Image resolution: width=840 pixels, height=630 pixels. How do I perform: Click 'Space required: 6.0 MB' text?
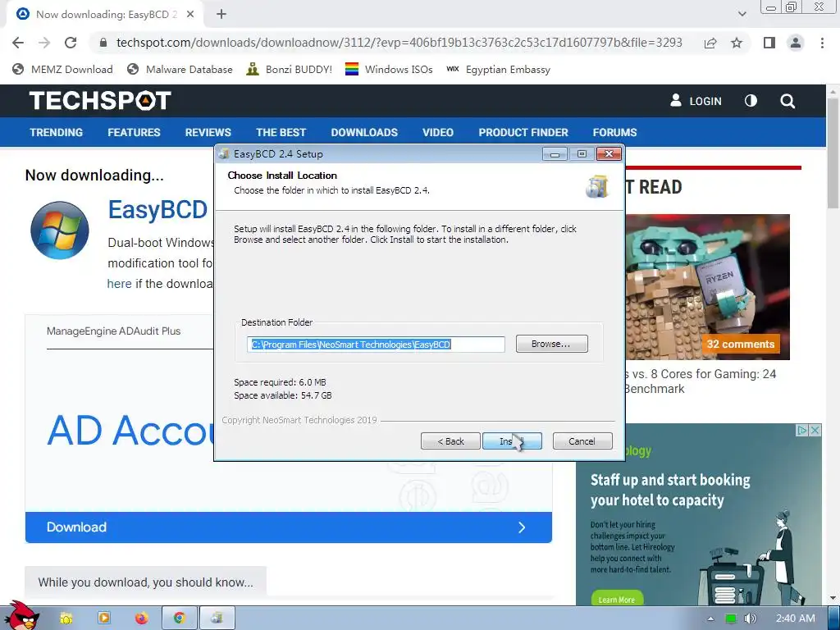[x=281, y=382]
